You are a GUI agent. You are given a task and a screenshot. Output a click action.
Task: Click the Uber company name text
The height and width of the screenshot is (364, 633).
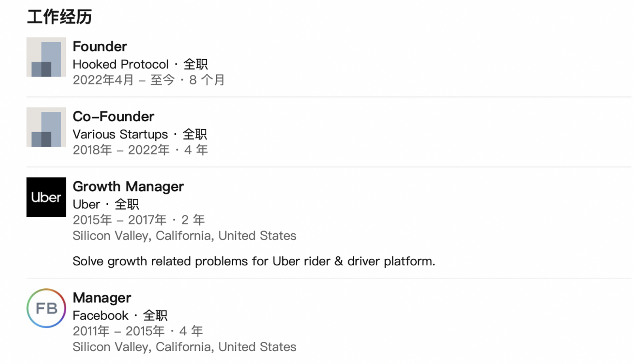[x=86, y=205]
